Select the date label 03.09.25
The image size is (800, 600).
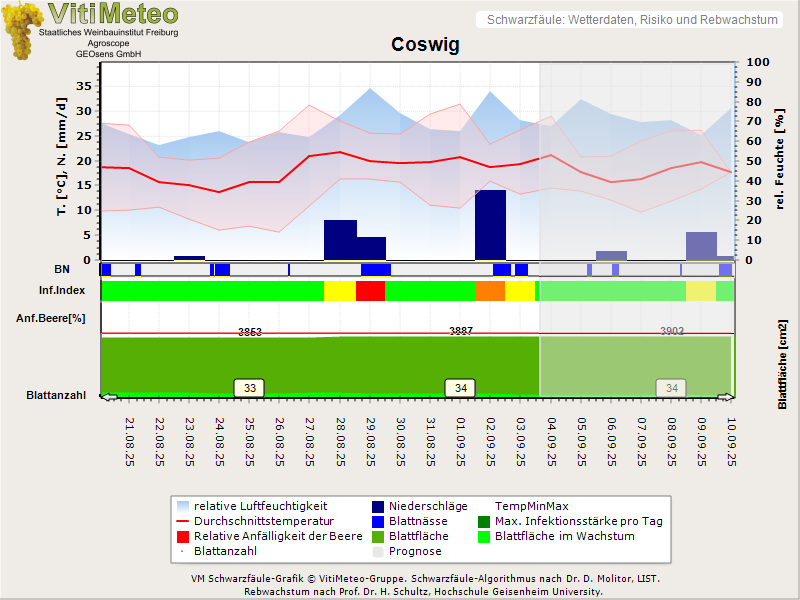point(521,442)
